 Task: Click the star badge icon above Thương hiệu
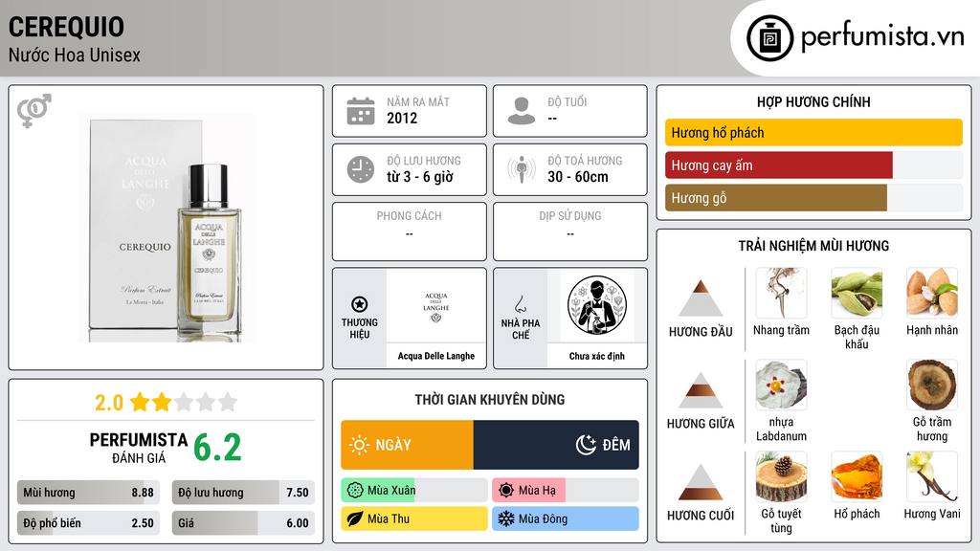[360, 304]
